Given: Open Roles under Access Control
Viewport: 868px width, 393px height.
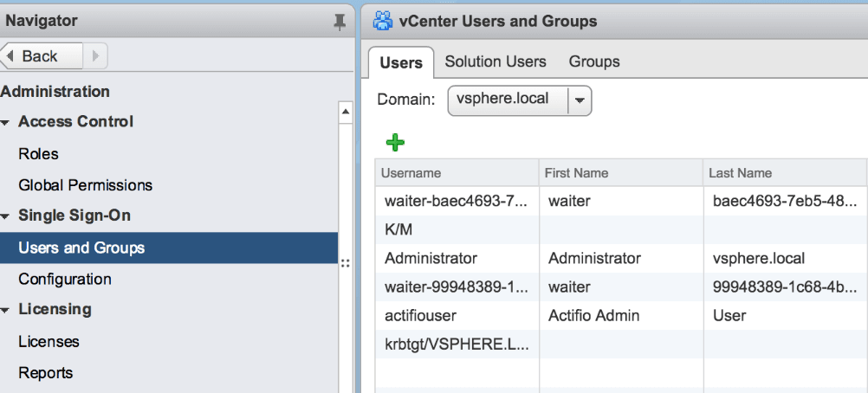Looking at the screenshot, I should coord(38,154).
